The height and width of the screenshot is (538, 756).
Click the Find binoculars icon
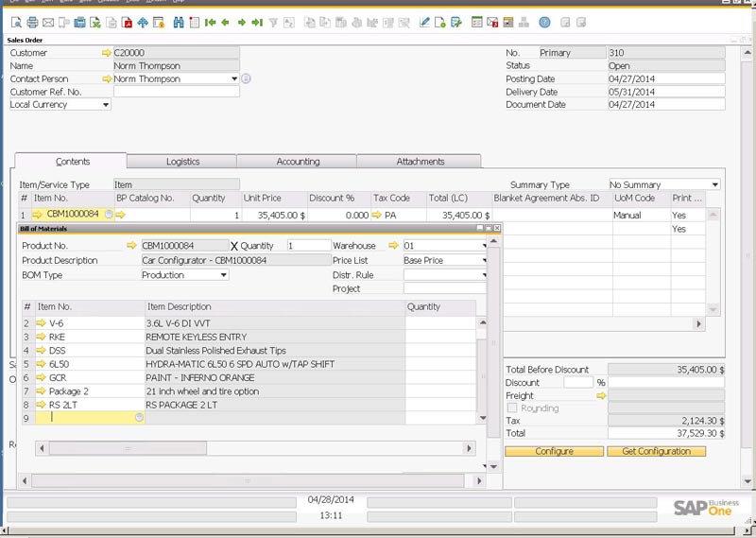pos(179,22)
